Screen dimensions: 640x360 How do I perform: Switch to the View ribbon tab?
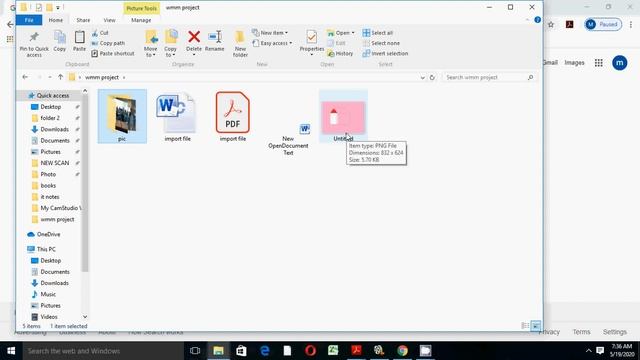109,20
